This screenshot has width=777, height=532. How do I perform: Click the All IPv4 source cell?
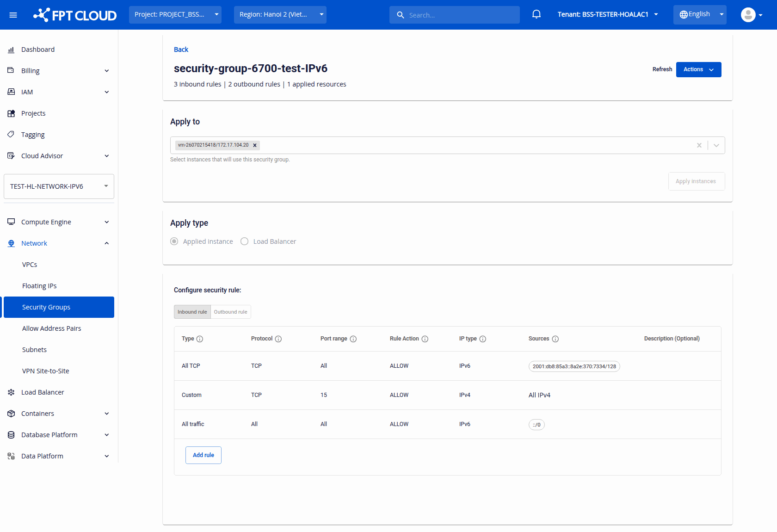[540, 395]
